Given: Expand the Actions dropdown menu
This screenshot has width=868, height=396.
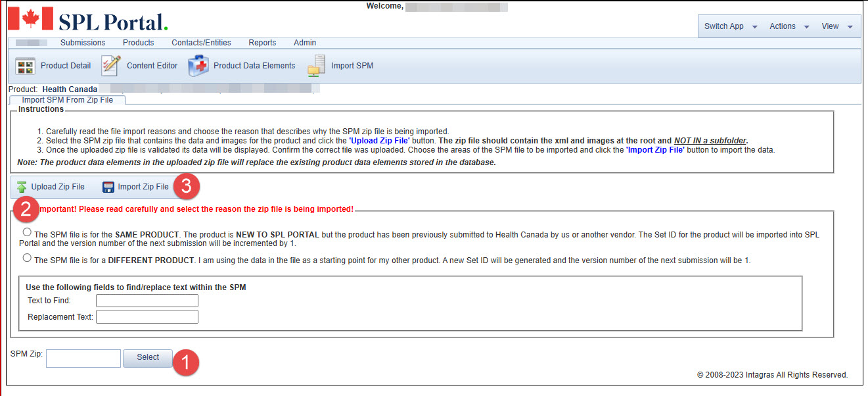Looking at the screenshot, I should [789, 26].
